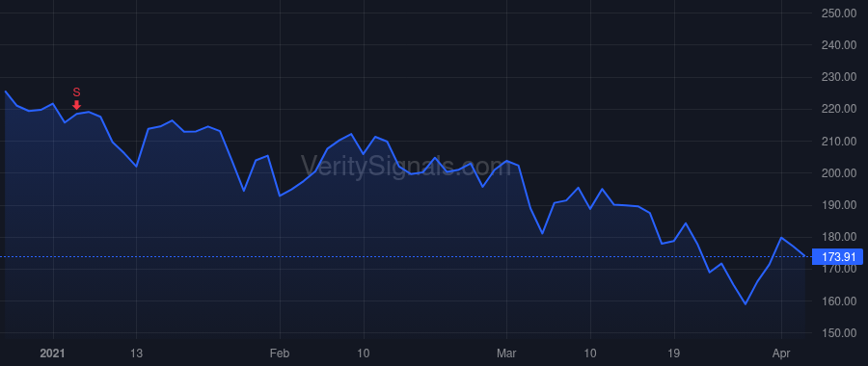Click the 13 January date axis label
868x366 pixels.
[x=136, y=353]
